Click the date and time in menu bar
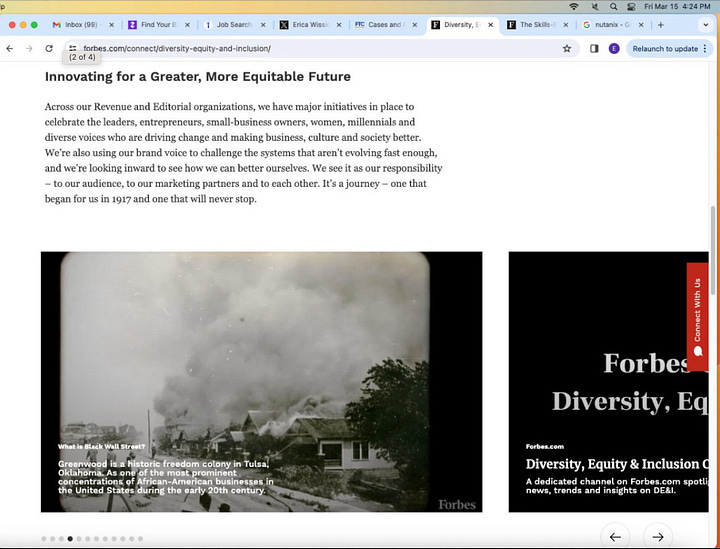720x549 pixels. click(x=677, y=6)
